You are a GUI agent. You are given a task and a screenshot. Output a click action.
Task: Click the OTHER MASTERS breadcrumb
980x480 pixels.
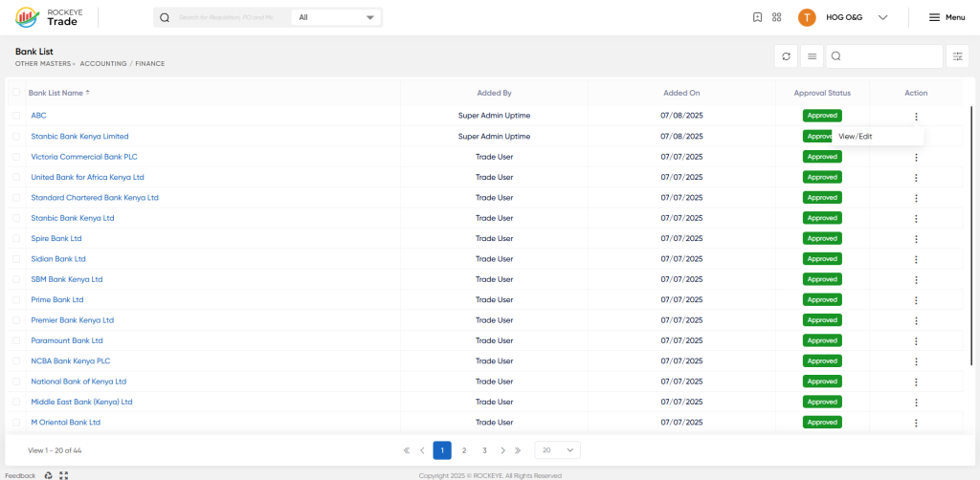43,64
